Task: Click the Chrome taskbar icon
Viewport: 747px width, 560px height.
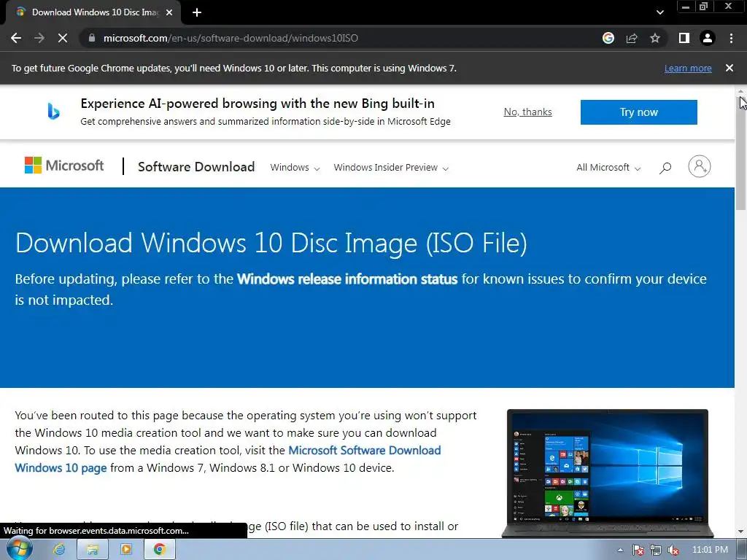Action: coord(160,550)
